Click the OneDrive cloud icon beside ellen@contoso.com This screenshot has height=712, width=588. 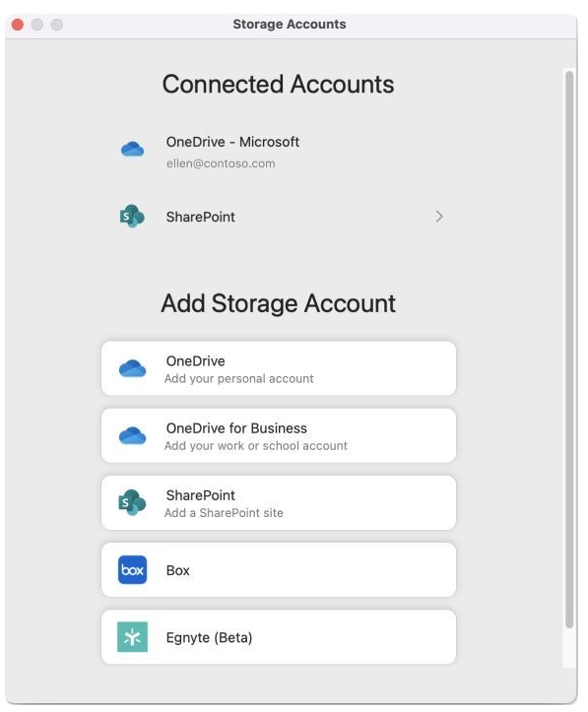click(132, 149)
